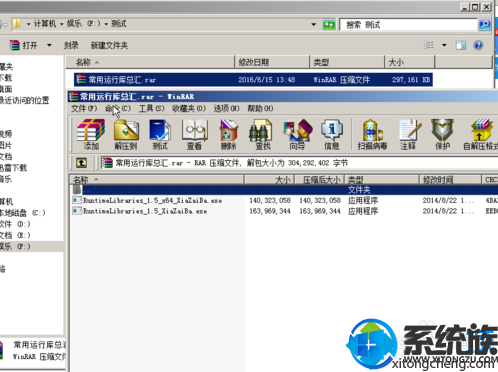Sort WinRAR list by its 类型 column
The width and height of the screenshot is (498, 372).
tap(381, 180)
